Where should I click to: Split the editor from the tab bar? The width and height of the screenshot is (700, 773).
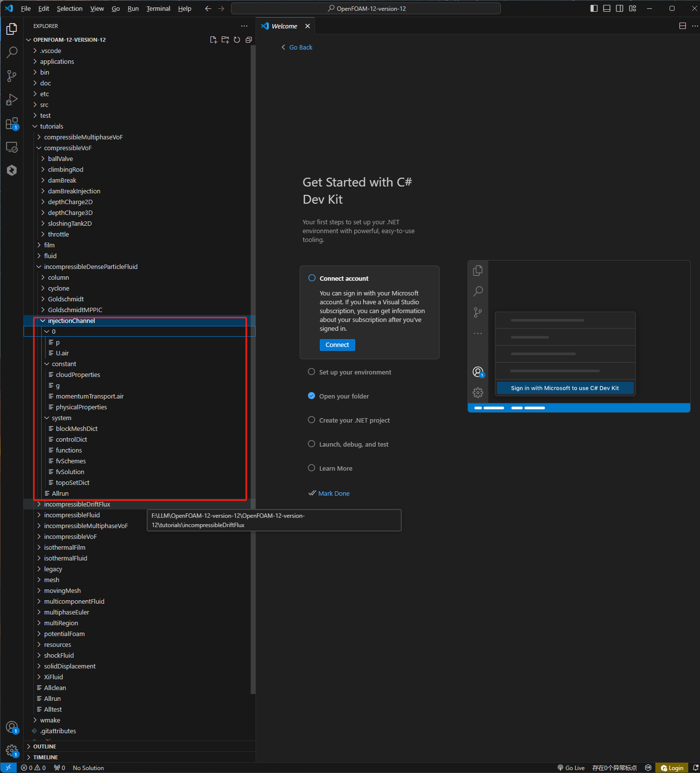682,26
